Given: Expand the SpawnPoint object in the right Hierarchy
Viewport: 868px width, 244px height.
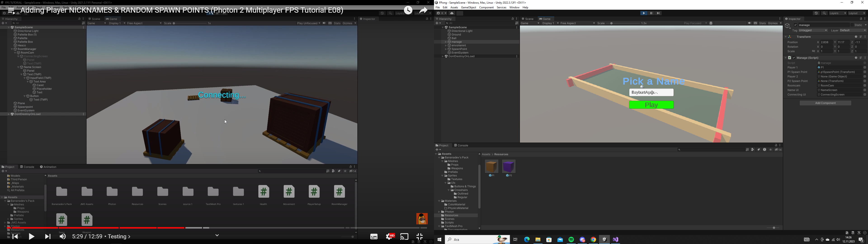Looking at the screenshot, I should 446,49.
